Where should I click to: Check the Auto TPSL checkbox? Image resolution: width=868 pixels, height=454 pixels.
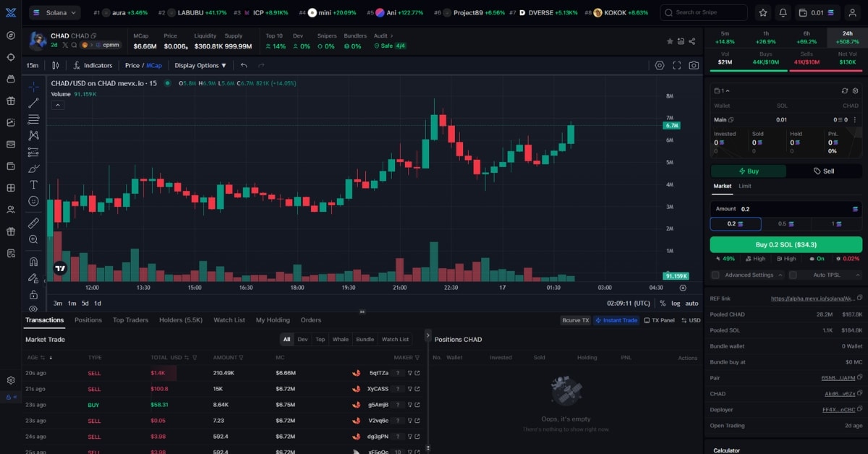[x=793, y=275]
